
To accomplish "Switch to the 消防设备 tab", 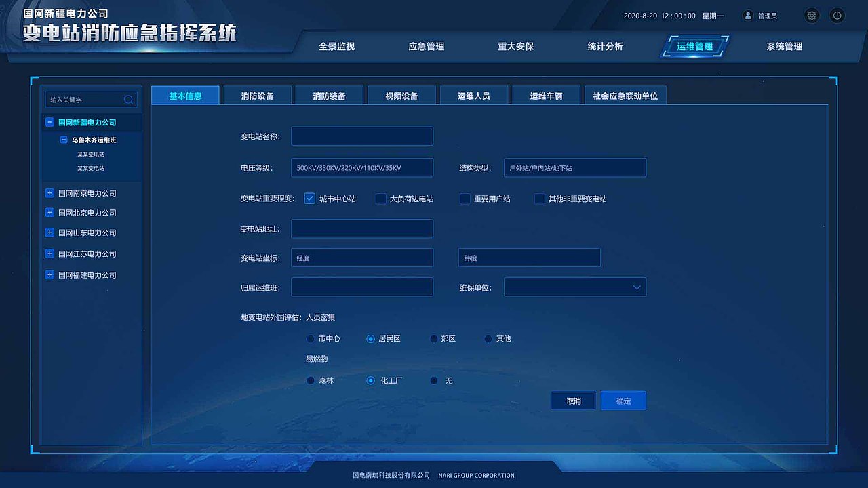I will [x=256, y=95].
